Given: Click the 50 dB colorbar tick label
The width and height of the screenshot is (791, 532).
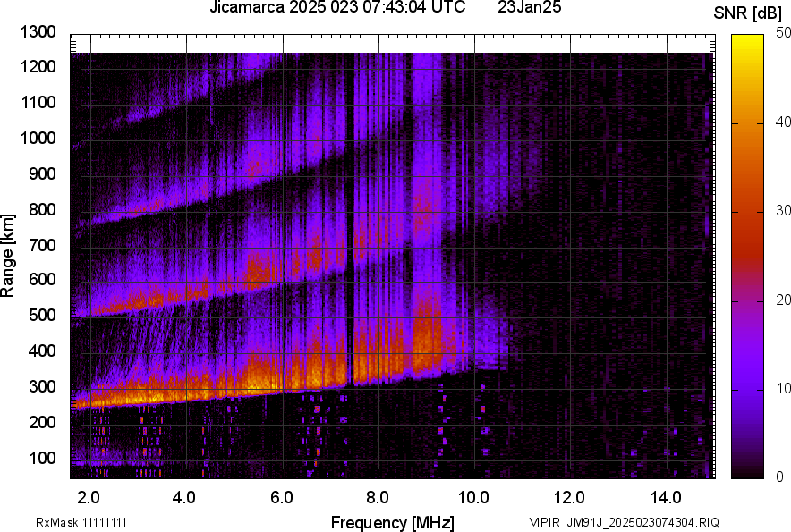Looking at the screenshot, I should [x=784, y=33].
